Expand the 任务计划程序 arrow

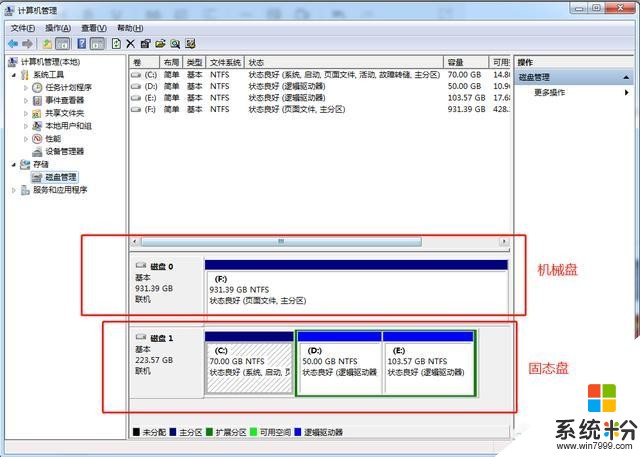[26, 88]
